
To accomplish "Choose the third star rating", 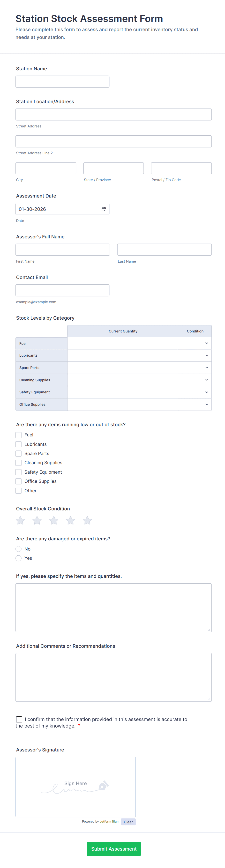I will pyautogui.click(x=54, y=521).
